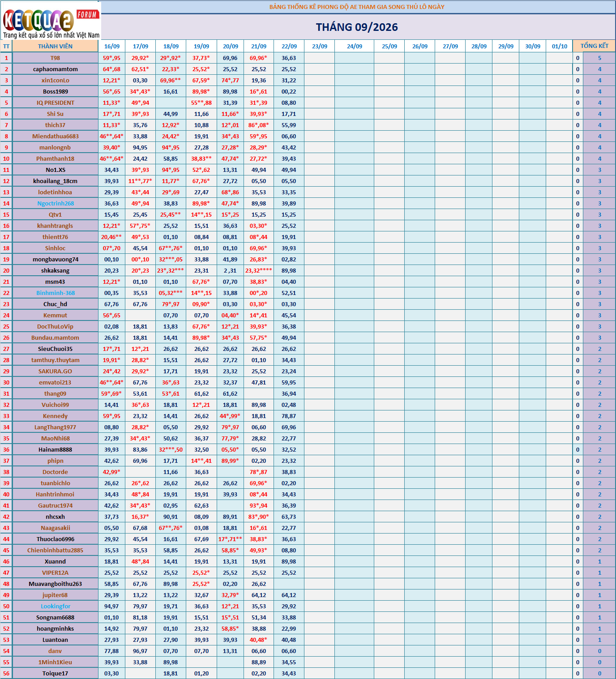Click member name Songnam6688
616x679 pixels.
pos(55,618)
